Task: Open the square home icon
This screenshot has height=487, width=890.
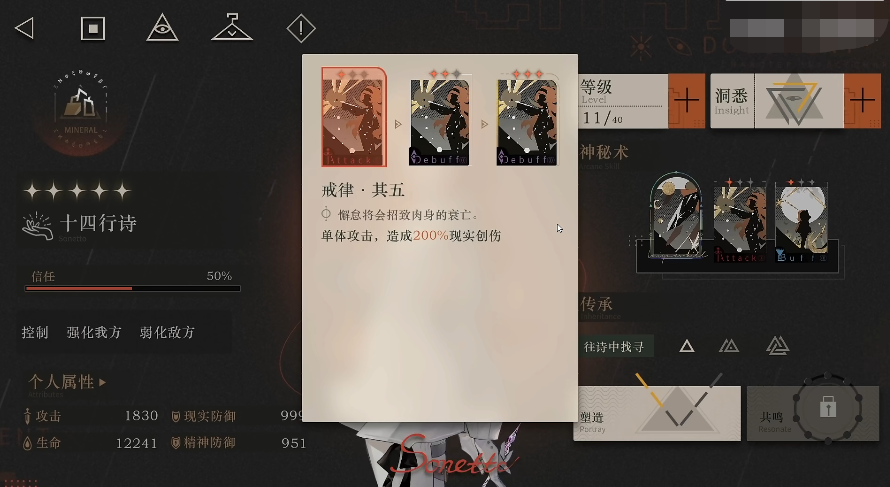Action: tap(93, 28)
